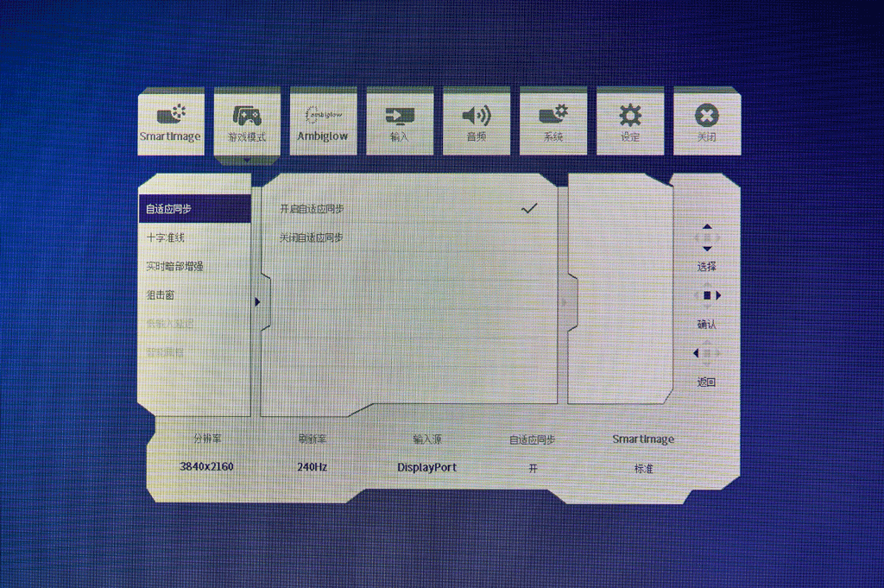Click 自适应同步 label in bottom status bar

(x=532, y=439)
